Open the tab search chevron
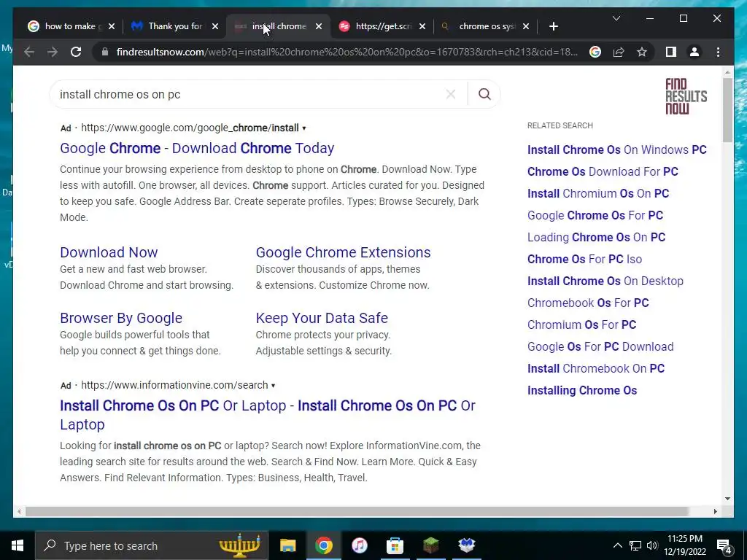 (x=616, y=18)
